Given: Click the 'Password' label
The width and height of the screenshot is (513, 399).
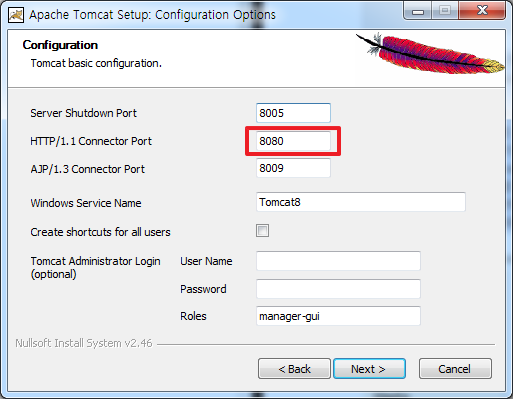Looking at the screenshot, I should [x=203, y=289].
